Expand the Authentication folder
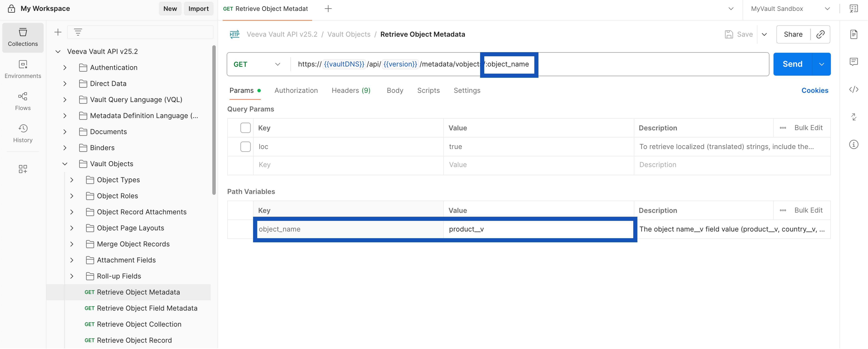The height and width of the screenshot is (349, 868). pyautogui.click(x=65, y=68)
